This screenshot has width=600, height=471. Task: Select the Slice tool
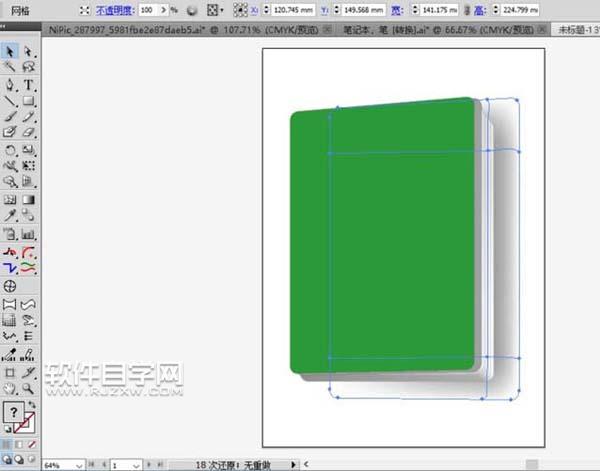(29, 372)
